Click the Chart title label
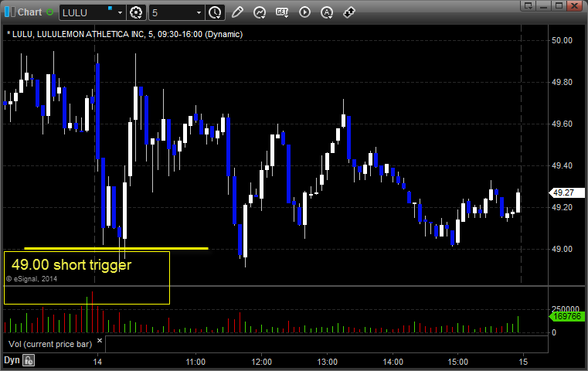This screenshot has width=588, height=371. coord(29,12)
